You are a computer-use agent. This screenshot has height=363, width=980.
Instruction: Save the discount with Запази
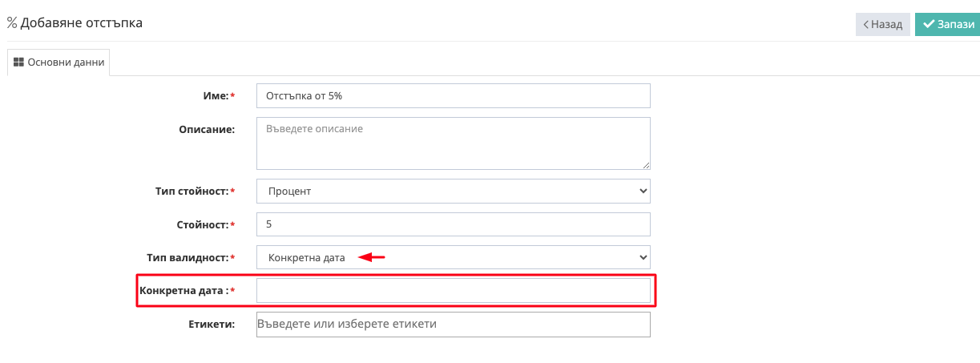pyautogui.click(x=948, y=24)
